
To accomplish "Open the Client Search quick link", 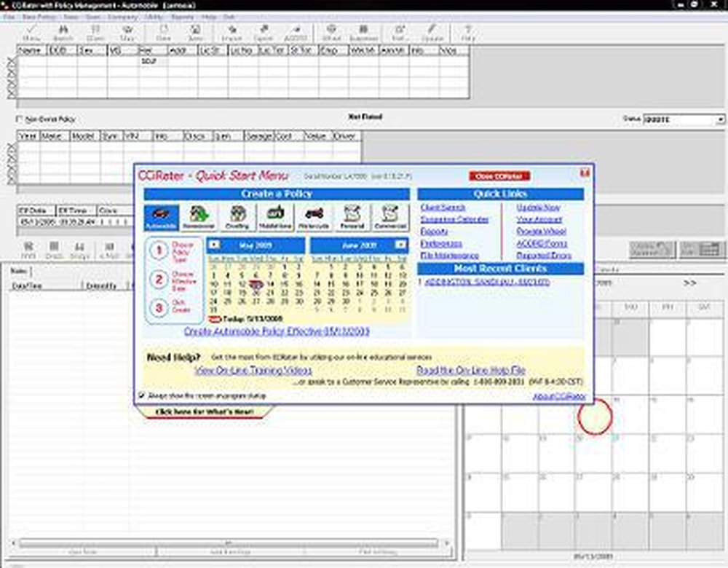I will pos(443,207).
